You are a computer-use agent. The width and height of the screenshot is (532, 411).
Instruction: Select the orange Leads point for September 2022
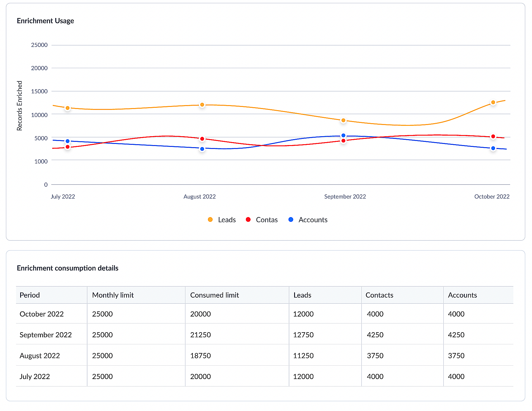point(343,121)
